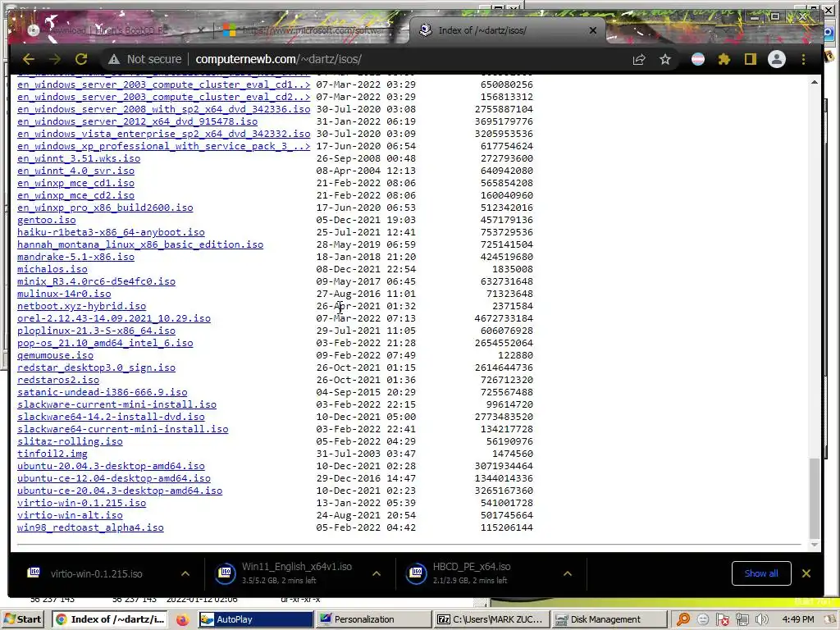Click the en_winnt_4.0_svr.iso link

point(75,171)
